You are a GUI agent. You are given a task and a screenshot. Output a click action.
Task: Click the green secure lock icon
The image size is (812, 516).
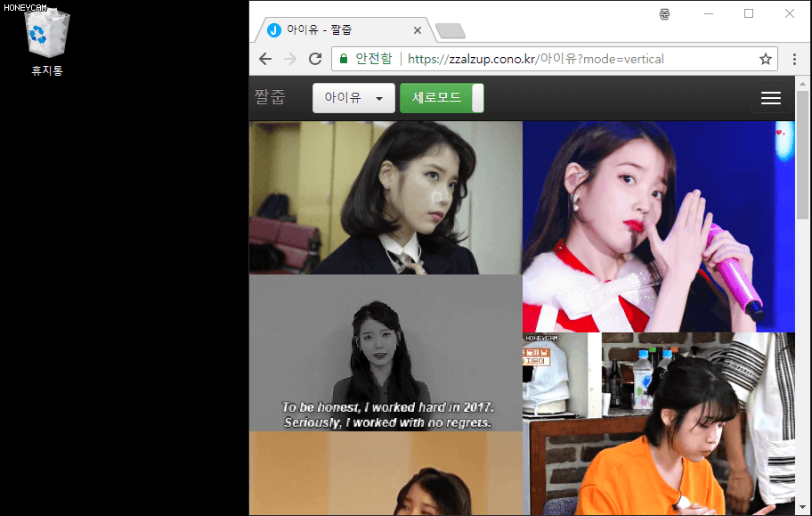344,59
